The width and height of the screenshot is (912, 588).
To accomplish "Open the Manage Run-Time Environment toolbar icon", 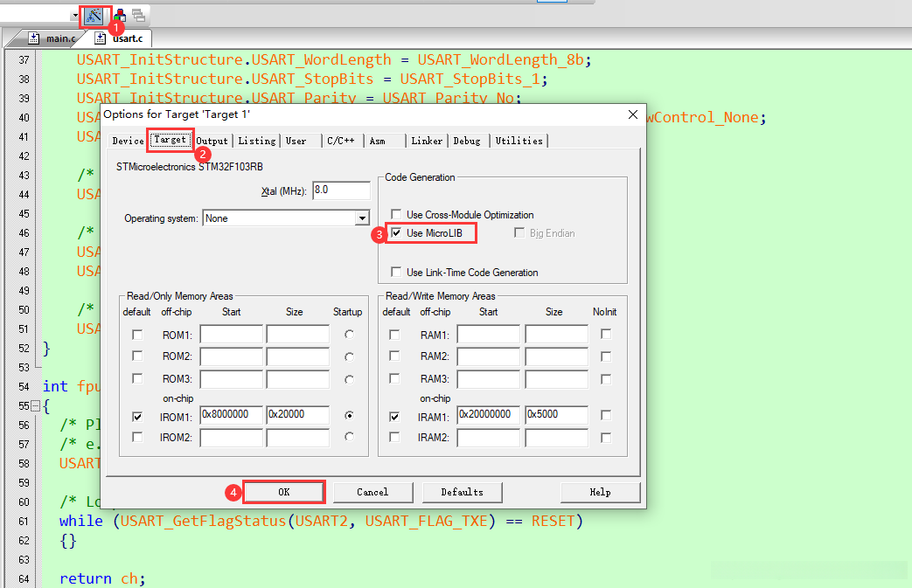I will click(x=121, y=16).
